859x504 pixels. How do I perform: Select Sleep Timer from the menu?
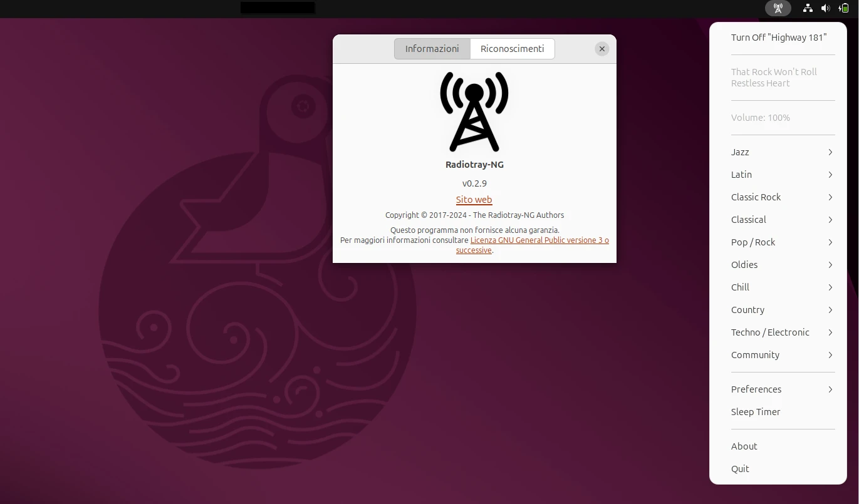(x=756, y=412)
